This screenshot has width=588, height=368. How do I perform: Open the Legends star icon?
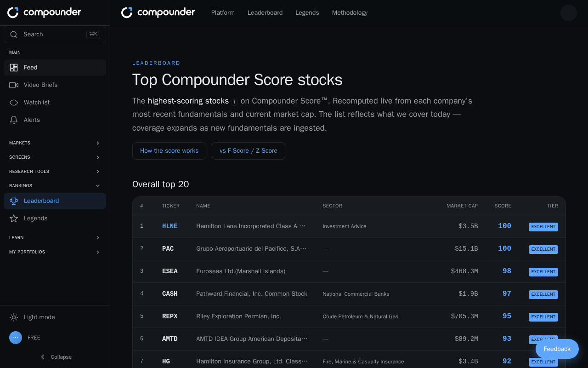point(14,218)
